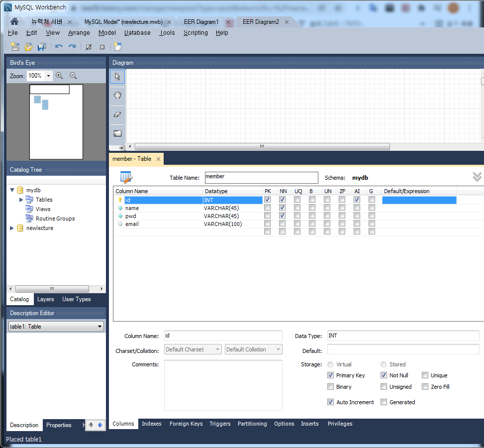
Task: Enable the Zero Fill checkbox
Action: click(425, 386)
